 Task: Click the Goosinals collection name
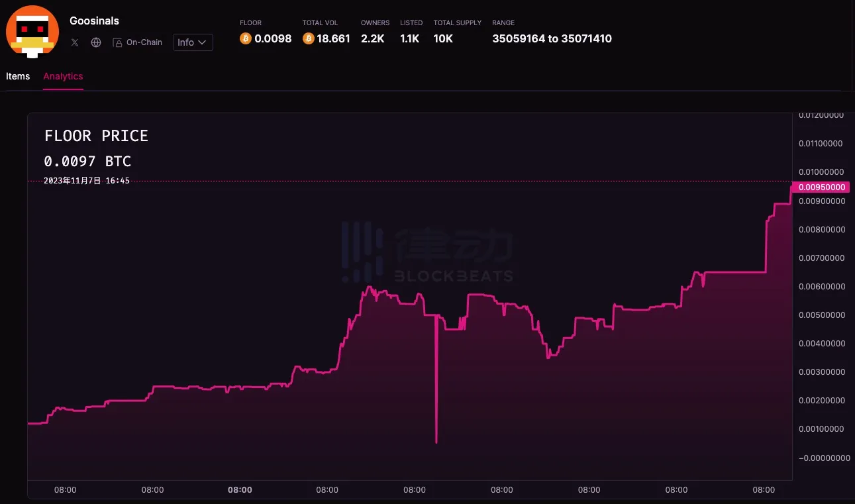point(94,21)
